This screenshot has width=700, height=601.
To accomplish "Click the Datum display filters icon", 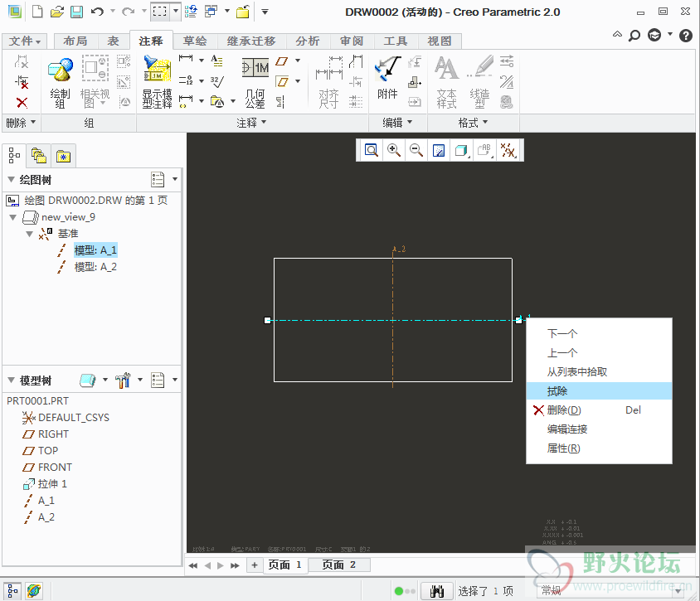I will [x=508, y=150].
